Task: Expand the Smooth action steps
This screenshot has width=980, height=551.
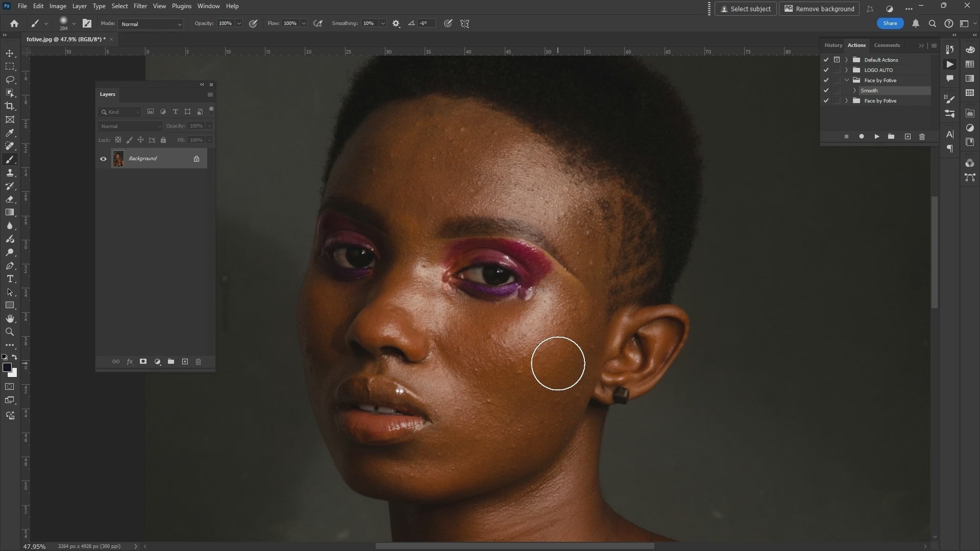Action: click(854, 90)
